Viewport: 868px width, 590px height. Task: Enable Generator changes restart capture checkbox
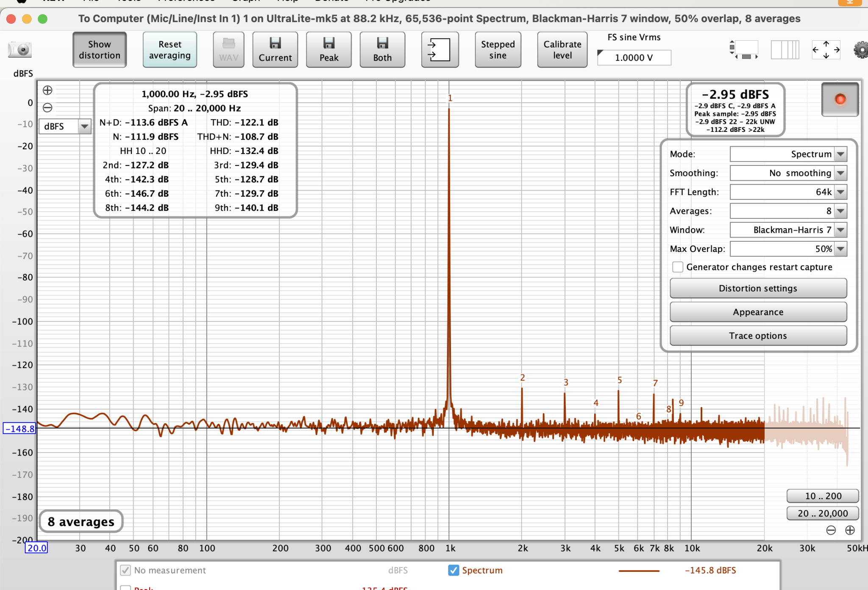(678, 267)
